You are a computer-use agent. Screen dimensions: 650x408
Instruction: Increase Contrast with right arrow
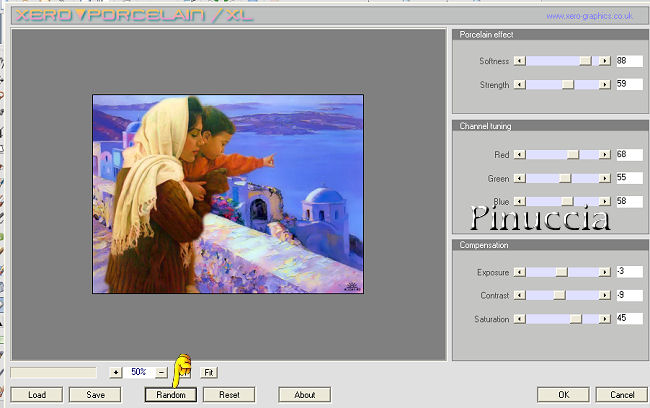point(605,295)
